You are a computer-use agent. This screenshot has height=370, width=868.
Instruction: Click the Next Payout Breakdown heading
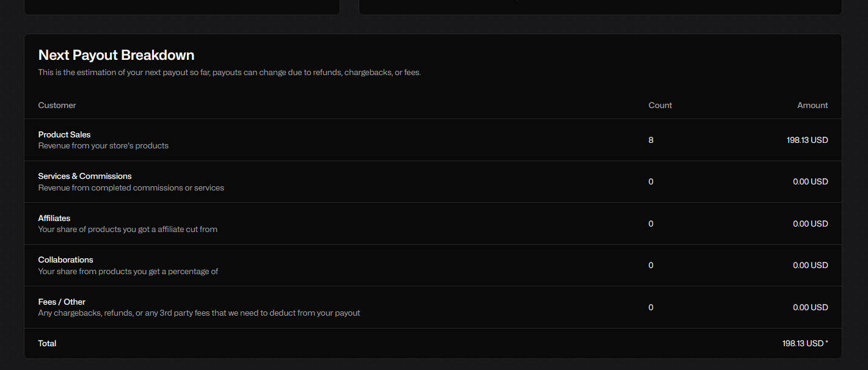[x=116, y=55]
